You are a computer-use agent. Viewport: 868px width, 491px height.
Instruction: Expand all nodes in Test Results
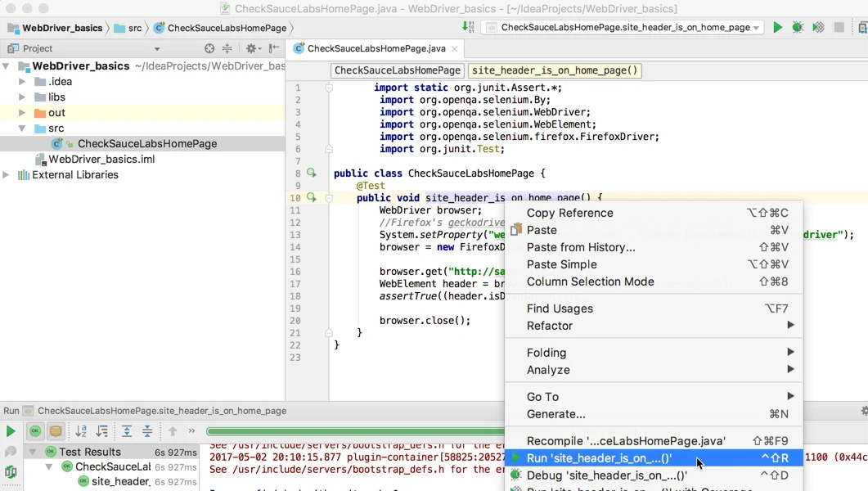coord(127,431)
